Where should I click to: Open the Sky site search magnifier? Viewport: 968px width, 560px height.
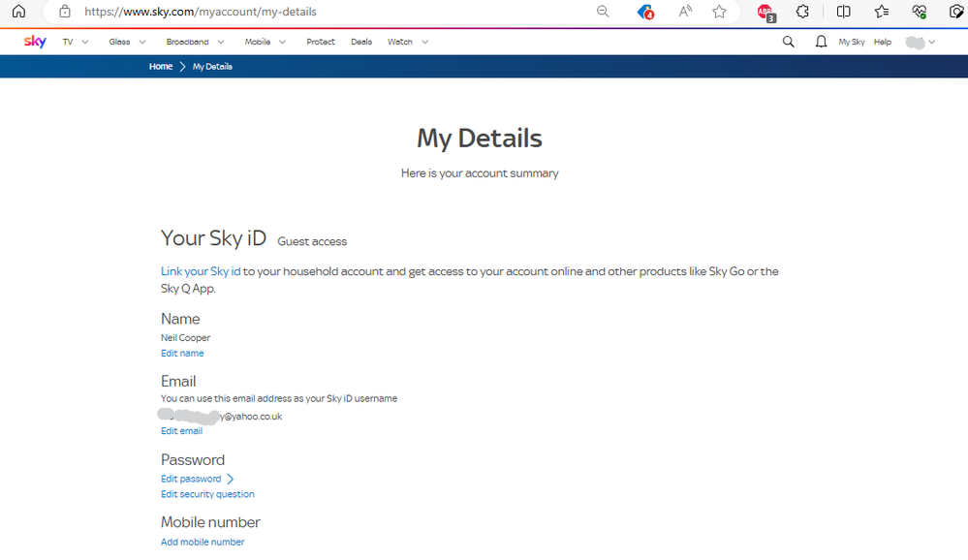pos(789,42)
